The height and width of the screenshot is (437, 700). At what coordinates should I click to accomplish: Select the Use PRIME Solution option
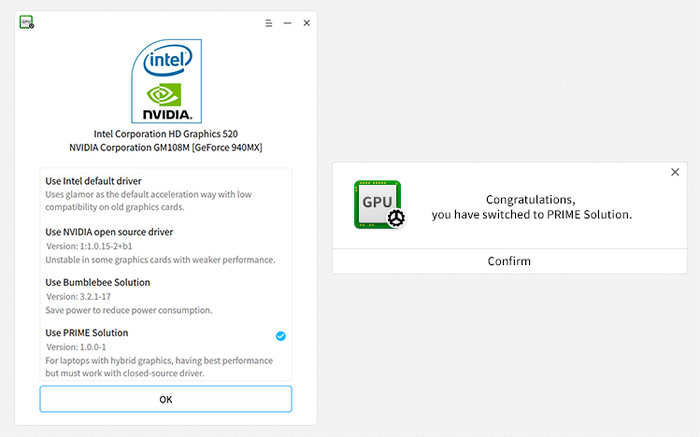tap(87, 332)
